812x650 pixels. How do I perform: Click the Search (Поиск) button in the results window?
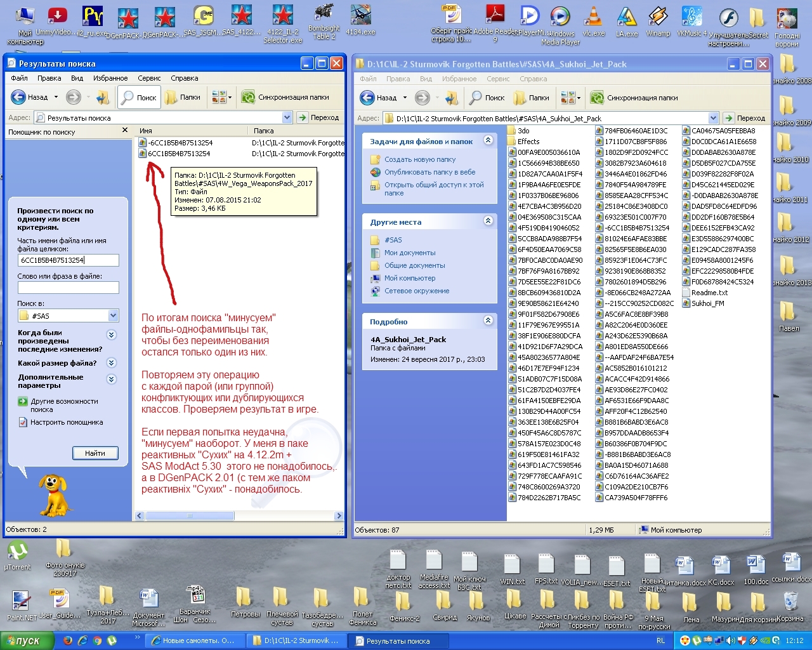pos(138,97)
